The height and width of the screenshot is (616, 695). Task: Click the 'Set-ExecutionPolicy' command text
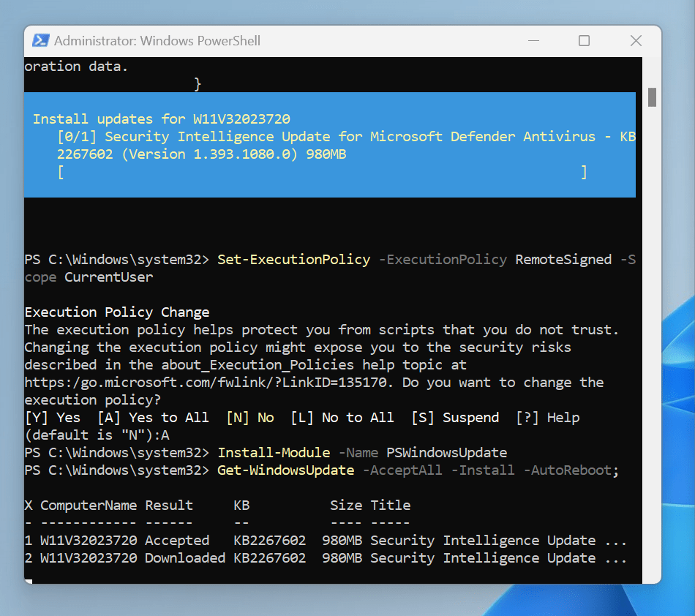tap(294, 259)
